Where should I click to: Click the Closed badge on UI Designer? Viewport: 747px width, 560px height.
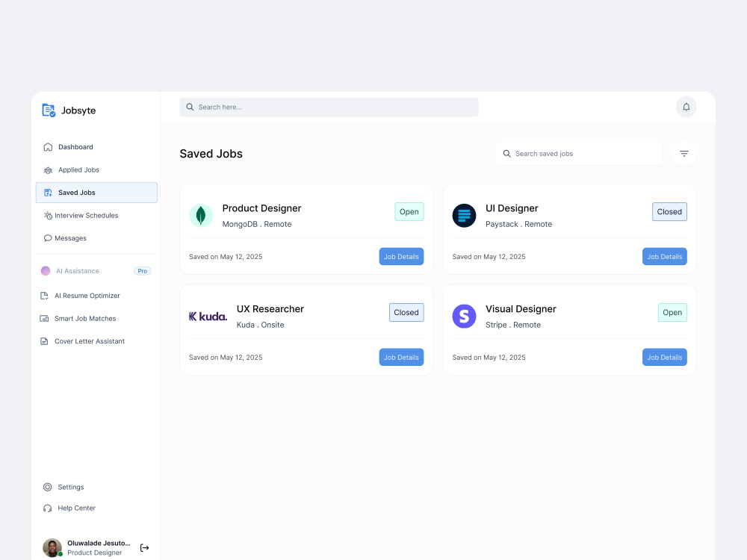[669, 212]
